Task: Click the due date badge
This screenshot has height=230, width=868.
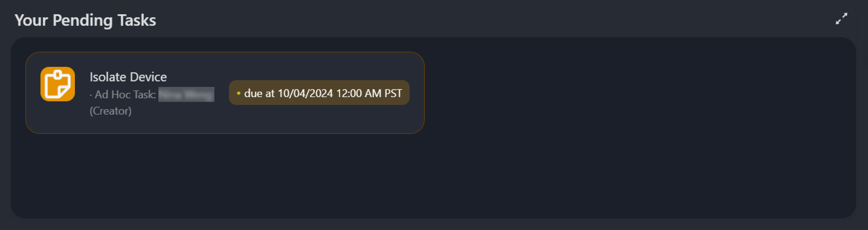Action: pyautogui.click(x=319, y=93)
